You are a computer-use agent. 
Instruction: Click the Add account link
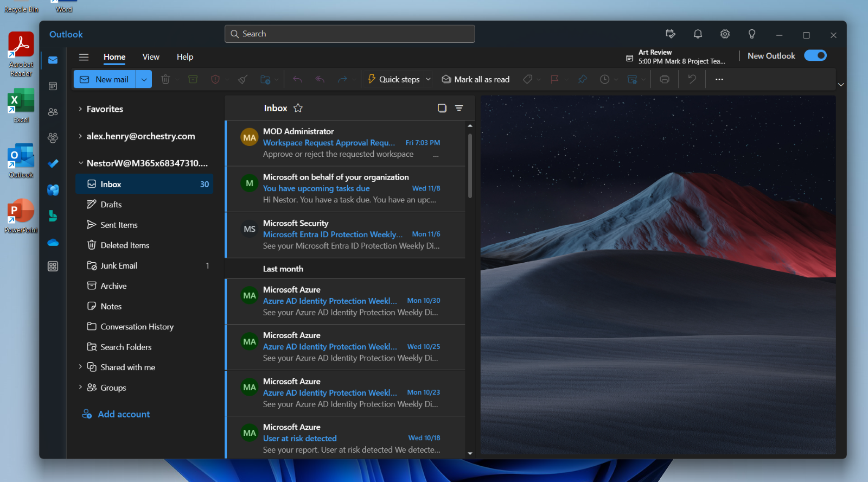(x=124, y=414)
